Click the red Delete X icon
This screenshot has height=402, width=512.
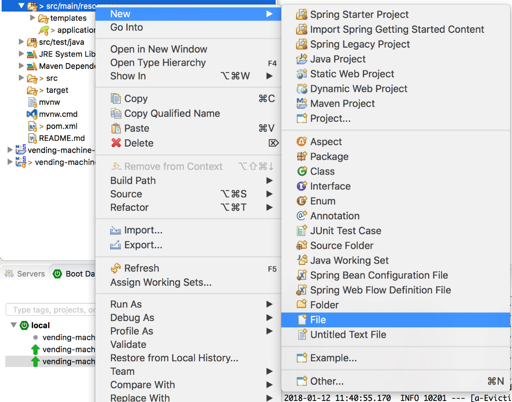coord(116,143)
